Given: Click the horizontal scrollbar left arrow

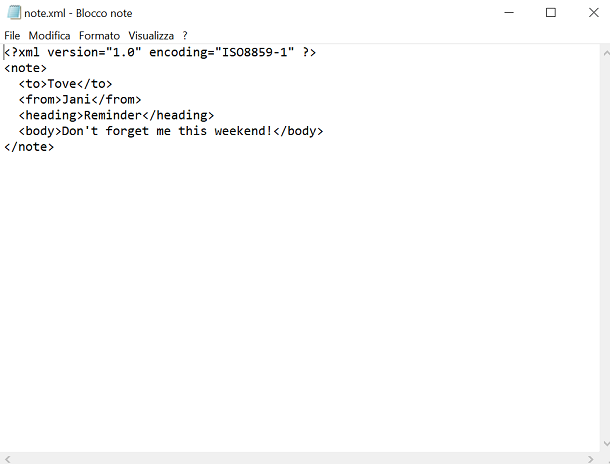Looking at the screenshot, I should click(x=7, y=459).
